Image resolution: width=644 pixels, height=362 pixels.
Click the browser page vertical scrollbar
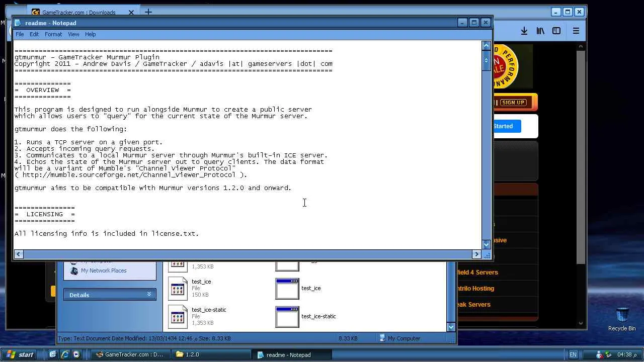point(581,157)
